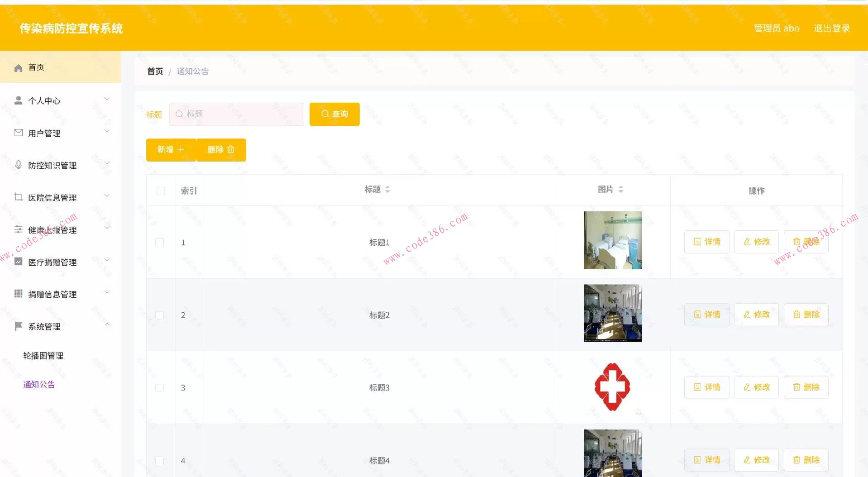Screen dimensions: 868x477
Task: Click the 标题3 cell in the table
Action: (x=379, y=388)
